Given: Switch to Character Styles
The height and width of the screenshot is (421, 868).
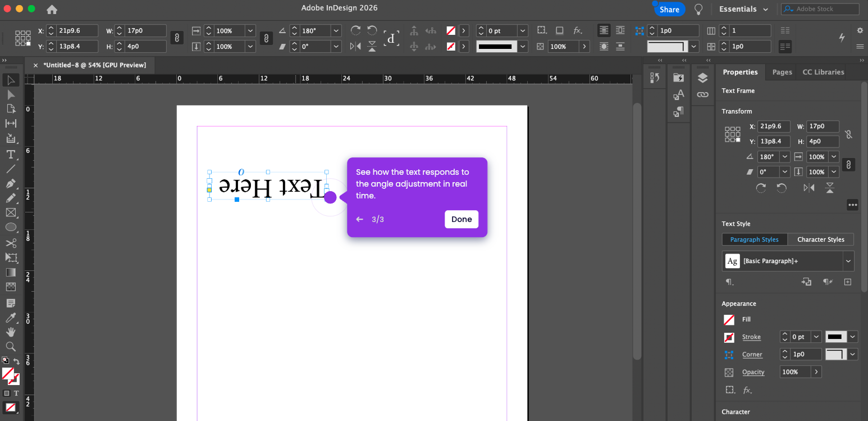Looking at the screenshot, I should (x=820, y=239).
